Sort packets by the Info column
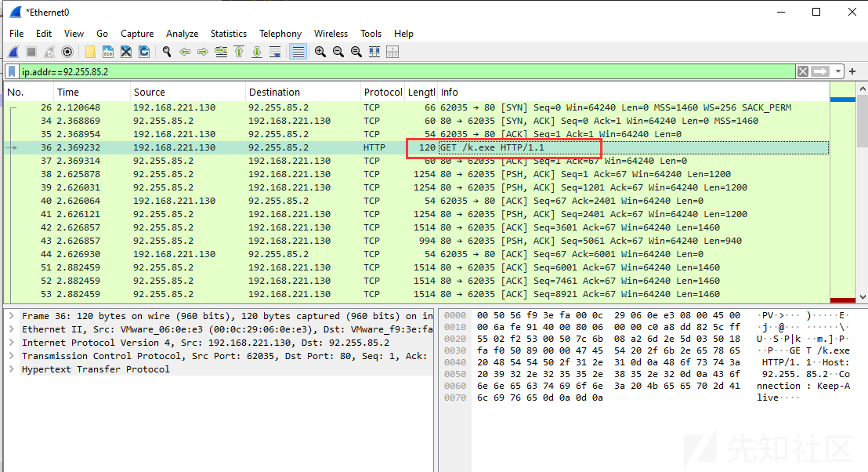Screen dimensions: 868x472 tap(633, 92)
